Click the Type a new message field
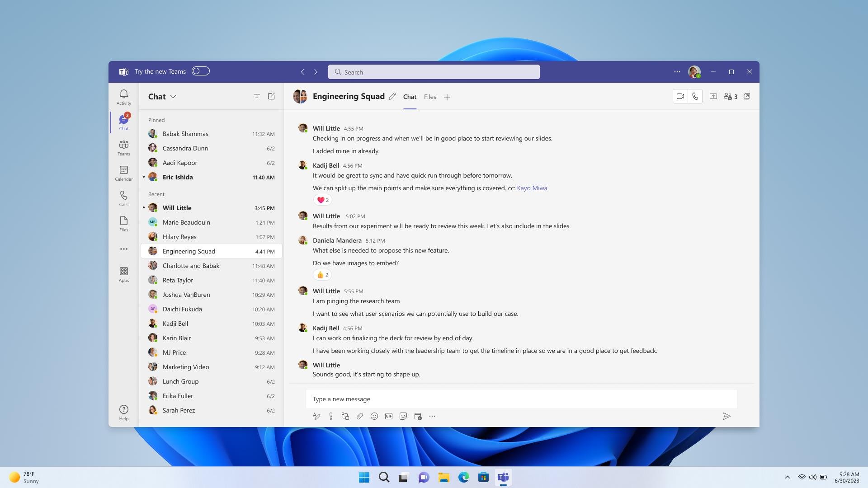This screenshot has width=868, height=488. tap(521, 399)
